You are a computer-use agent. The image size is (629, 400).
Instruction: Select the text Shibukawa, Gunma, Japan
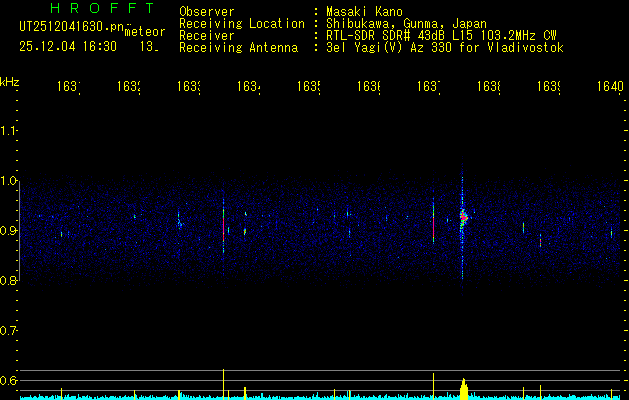[x=406, y=24]
